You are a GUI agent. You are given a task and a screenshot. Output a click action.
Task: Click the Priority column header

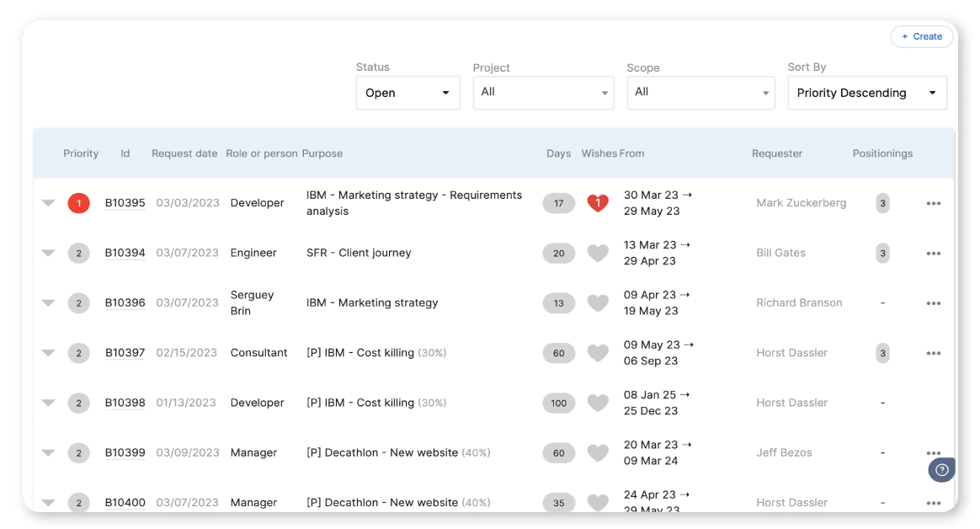pyautogui.click(x=81, y=153)
